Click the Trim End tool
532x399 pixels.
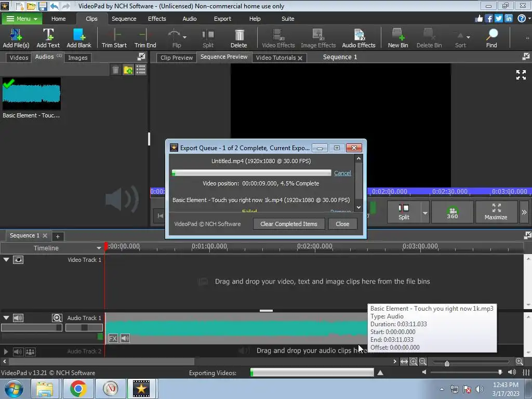[x=145, y=38]
